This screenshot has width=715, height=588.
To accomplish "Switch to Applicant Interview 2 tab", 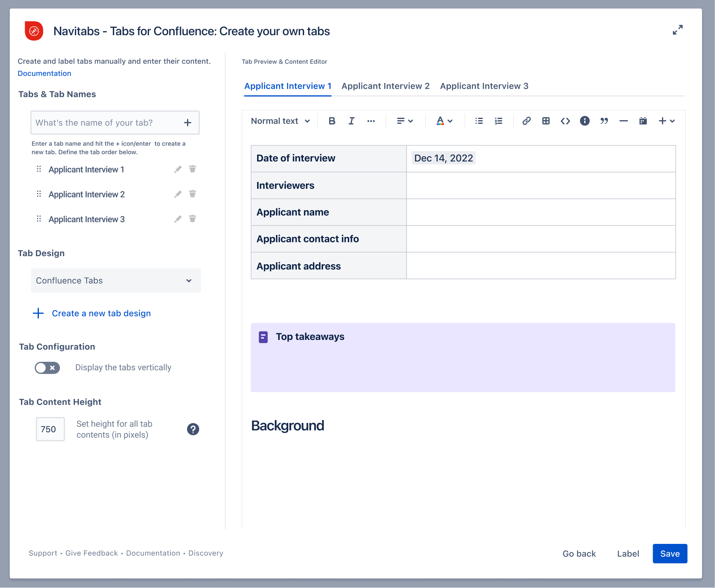I will pyautogui.click(x=385, y=86).
